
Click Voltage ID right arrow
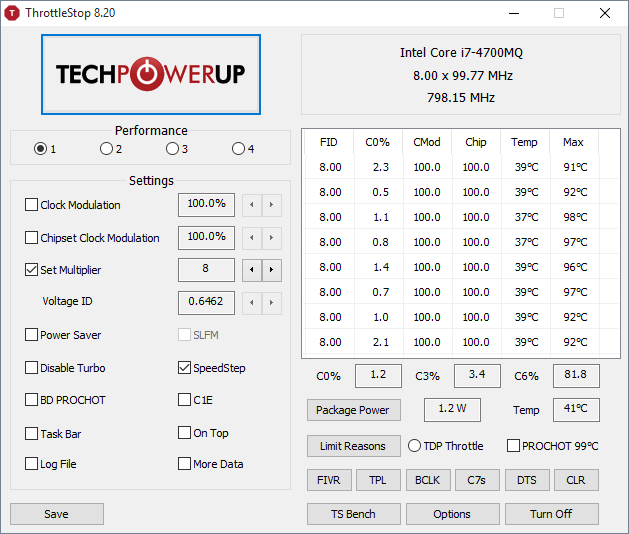click(x=272, y=303)
